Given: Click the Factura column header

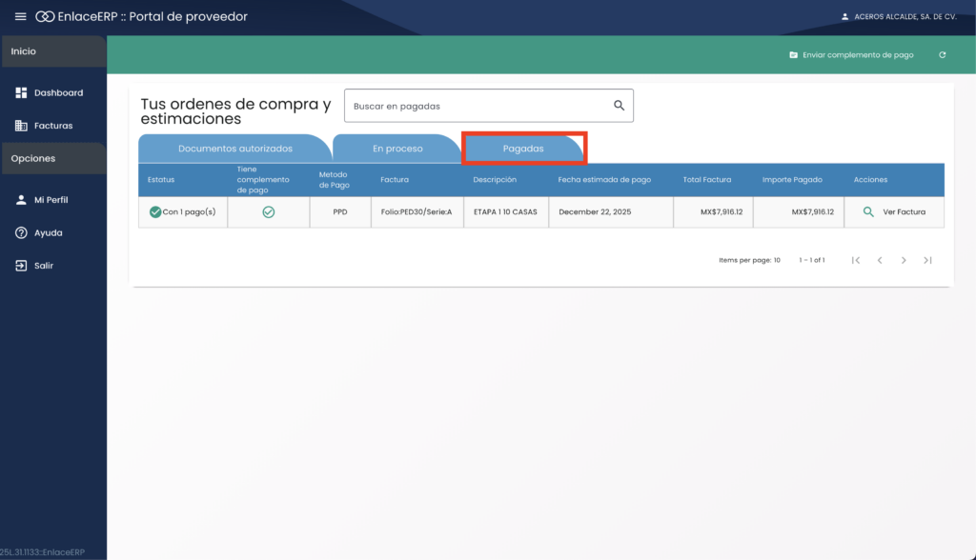Looking at the screenshot, I should (x=395, y=180).
